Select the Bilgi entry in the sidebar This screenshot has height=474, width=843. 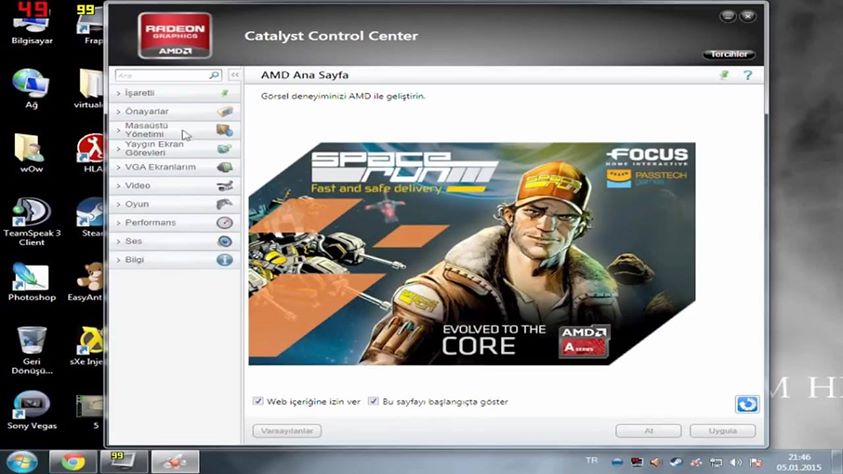(174, 260)
